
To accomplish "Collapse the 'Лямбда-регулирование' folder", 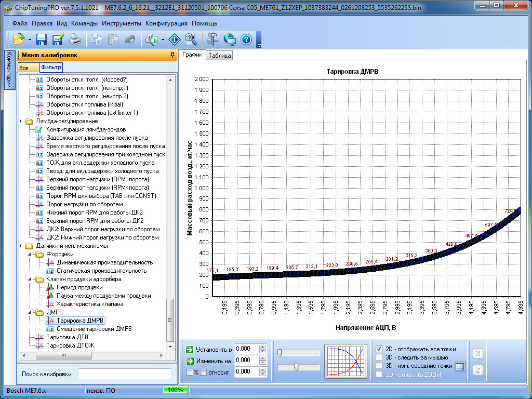I will [21, 121].
